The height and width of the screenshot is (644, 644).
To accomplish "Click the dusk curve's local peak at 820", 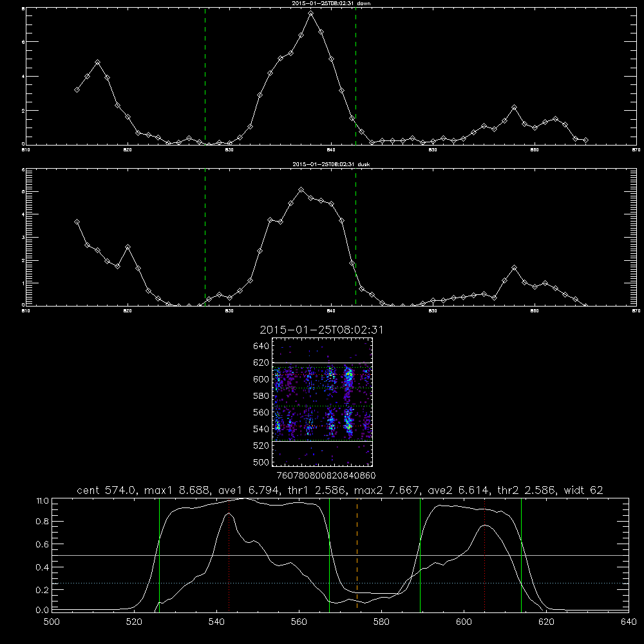I will click(128, 247).
